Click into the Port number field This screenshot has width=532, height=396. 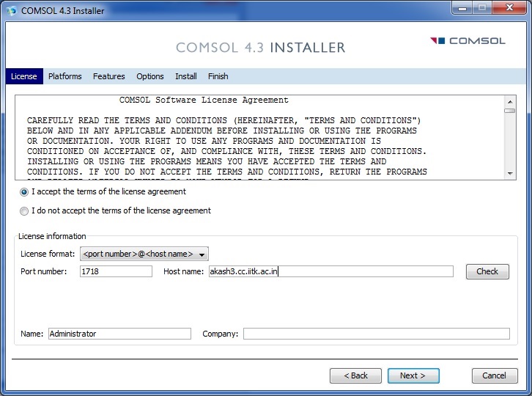coord(116,271)
